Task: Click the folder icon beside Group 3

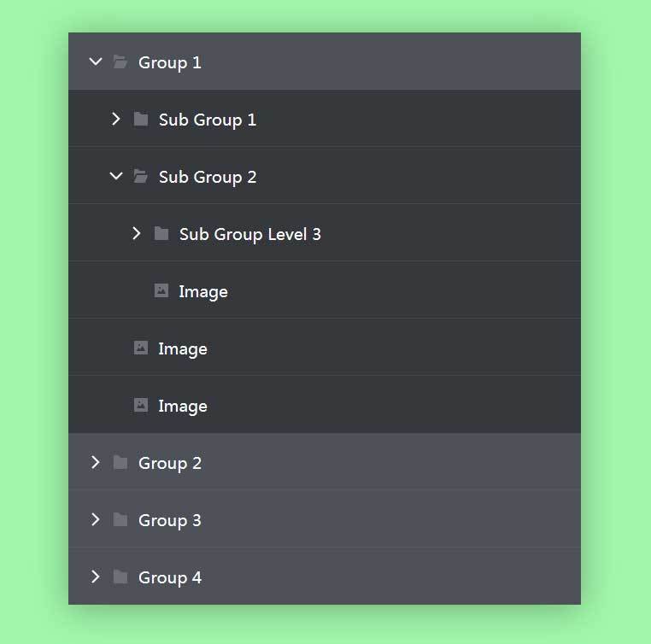Action: (120, 520)
